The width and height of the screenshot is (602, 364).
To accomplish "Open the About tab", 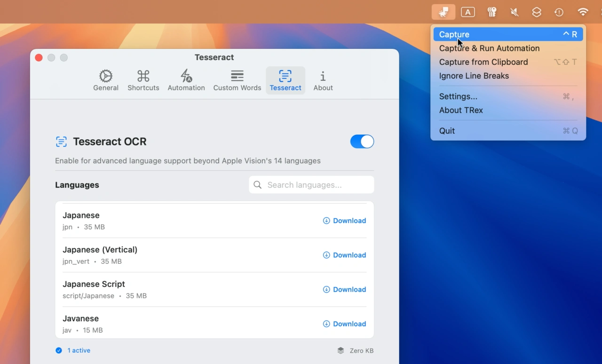I will tap(323, 80).
